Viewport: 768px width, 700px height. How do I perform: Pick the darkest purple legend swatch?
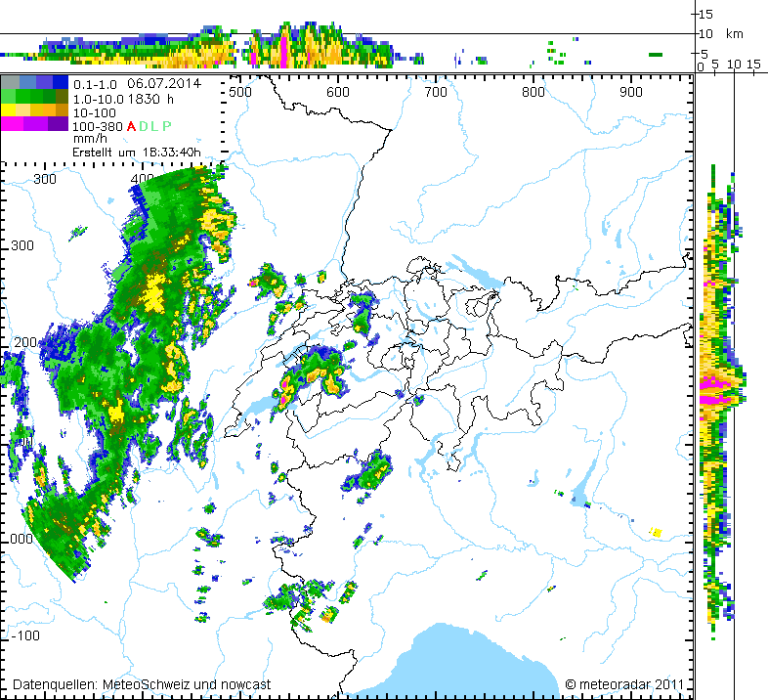click(59, 123)
